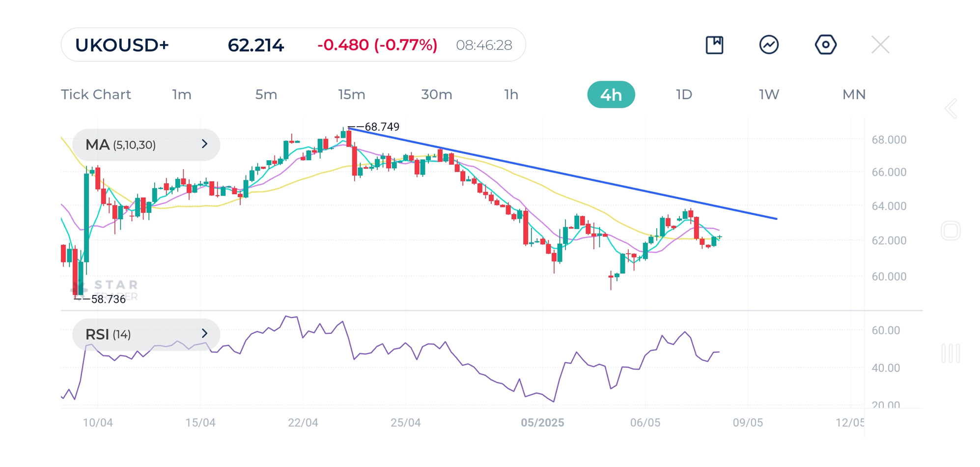Switch to the MN monthly timeframe
The image size is (980, 467).
pyautogui.click(x=854, y=94)
